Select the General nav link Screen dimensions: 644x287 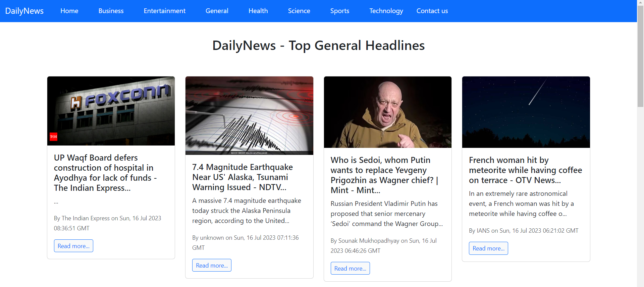pos(217,11)
